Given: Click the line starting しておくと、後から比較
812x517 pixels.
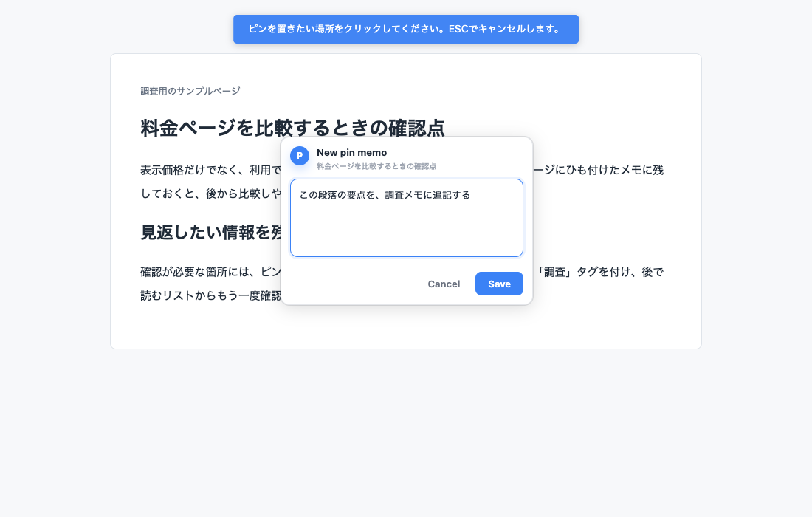Looking at the screenshot, I should (211, 194).
